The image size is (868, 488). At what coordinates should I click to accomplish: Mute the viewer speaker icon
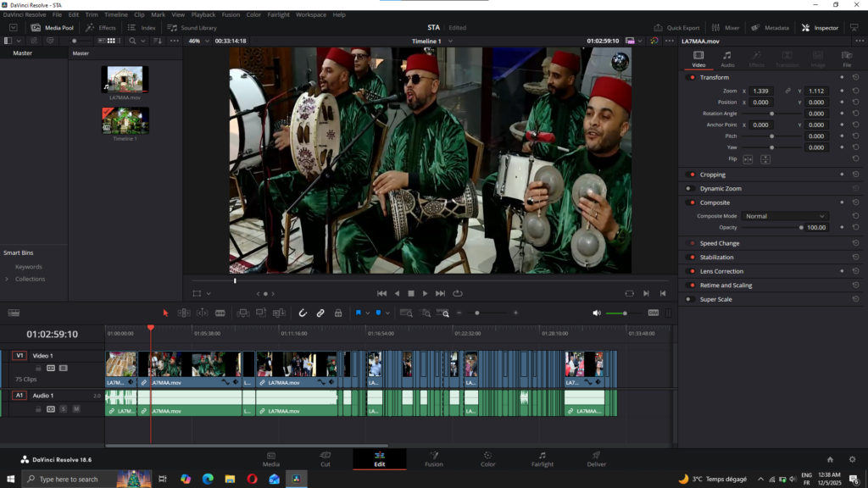pyautogui.click(x=596, y=313)
